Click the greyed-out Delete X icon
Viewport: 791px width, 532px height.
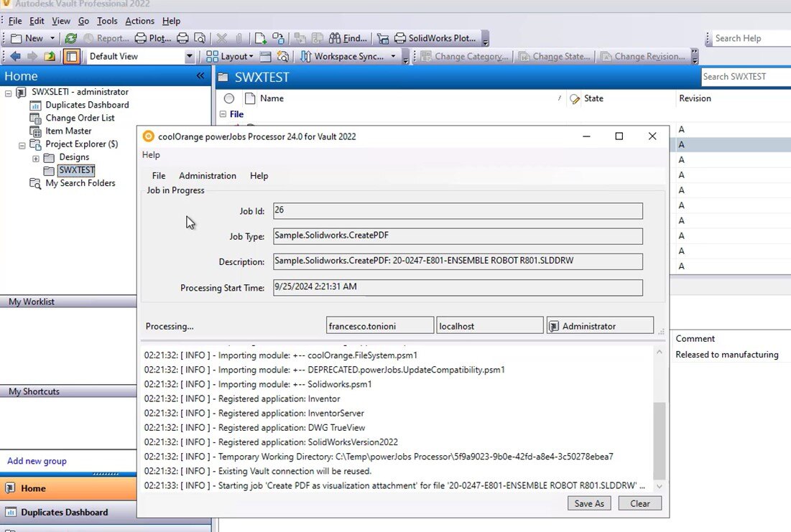[221, 38]
